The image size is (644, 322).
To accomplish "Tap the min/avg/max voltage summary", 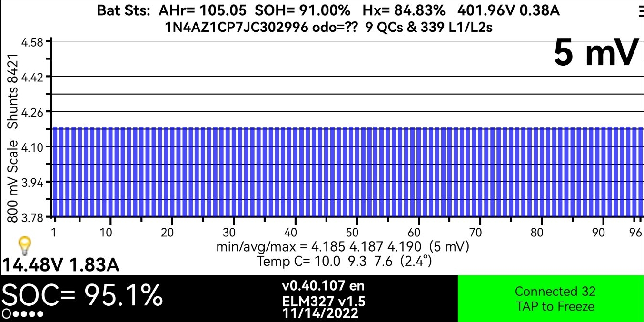I will coord(343,247).
